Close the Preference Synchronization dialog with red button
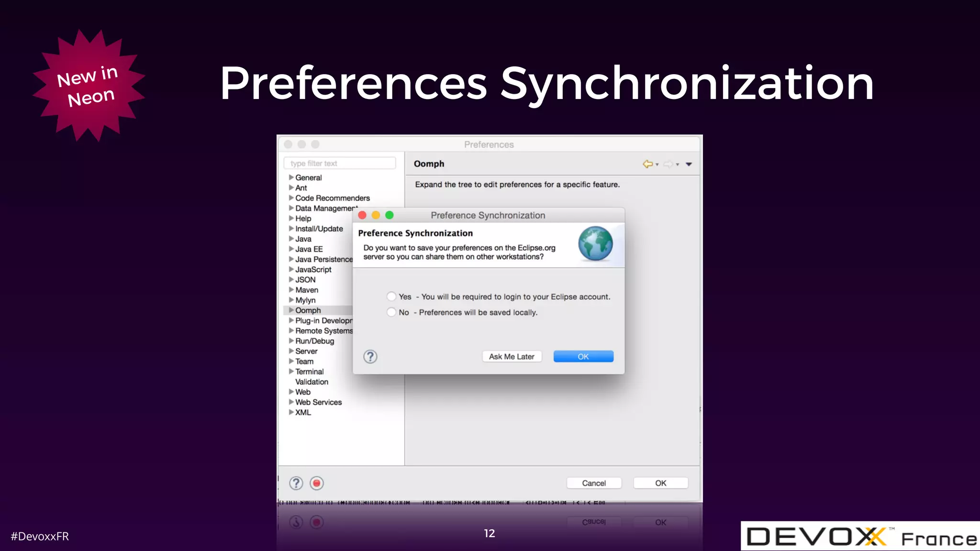 pyautogui.click(x=362, y=215)
